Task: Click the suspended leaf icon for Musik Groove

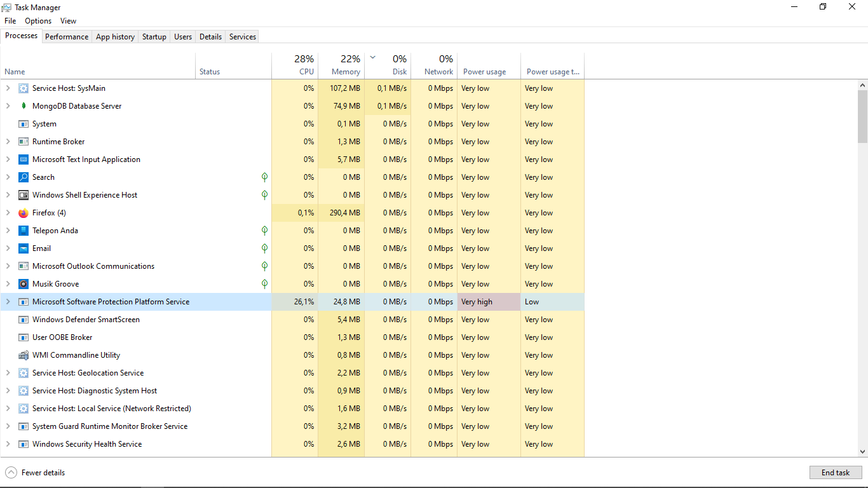Action: (264, 284)
